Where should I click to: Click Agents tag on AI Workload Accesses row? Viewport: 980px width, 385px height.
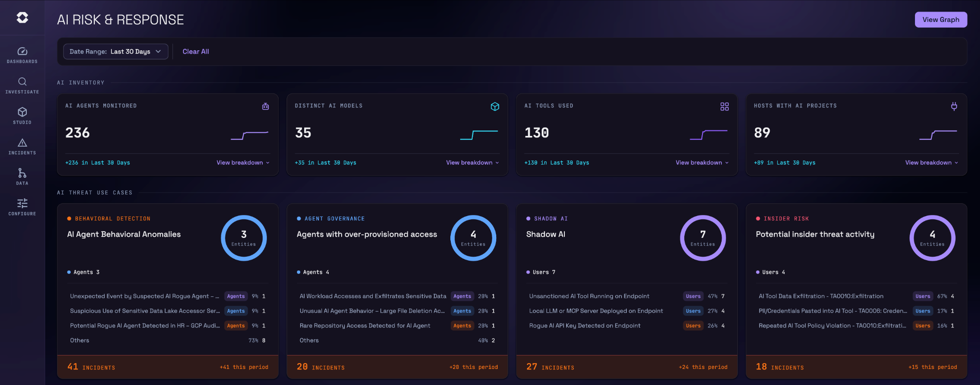(x=462, y=296)
